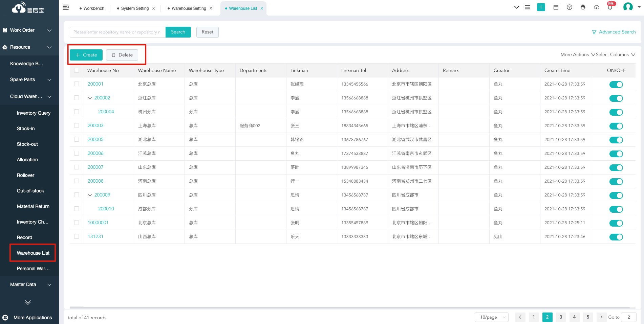This screenshot has width=644, height=324.
Task: Toggle select-all checkbox in table header
Action: [x=77, y=70]
